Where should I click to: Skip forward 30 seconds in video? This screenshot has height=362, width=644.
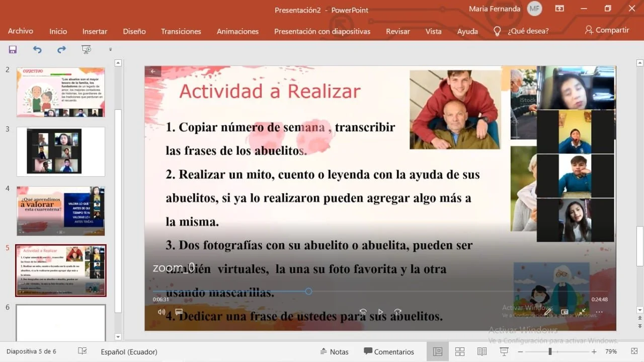[x=397, y=312]
